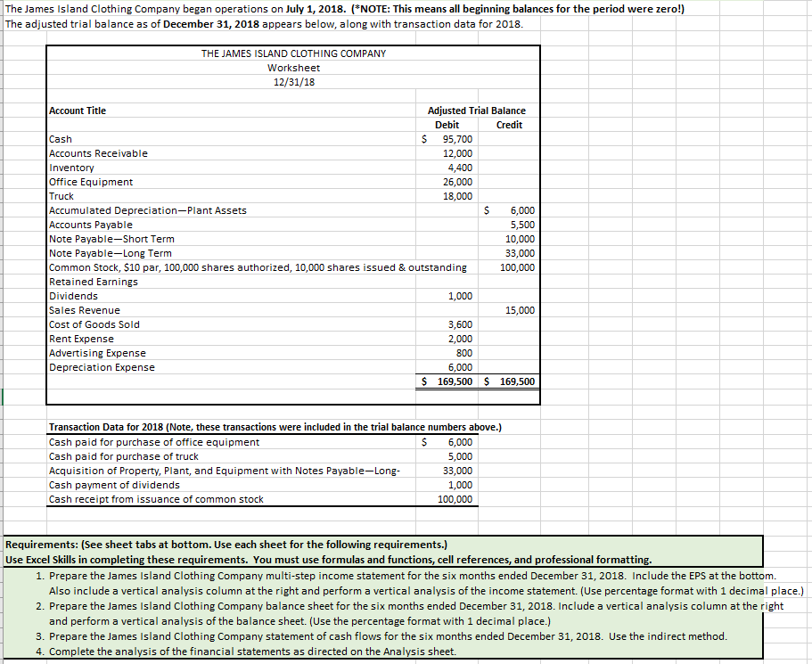812x664 pixels.
Task: Select the Cash account title cell
Action: click(x=61, y=139)
